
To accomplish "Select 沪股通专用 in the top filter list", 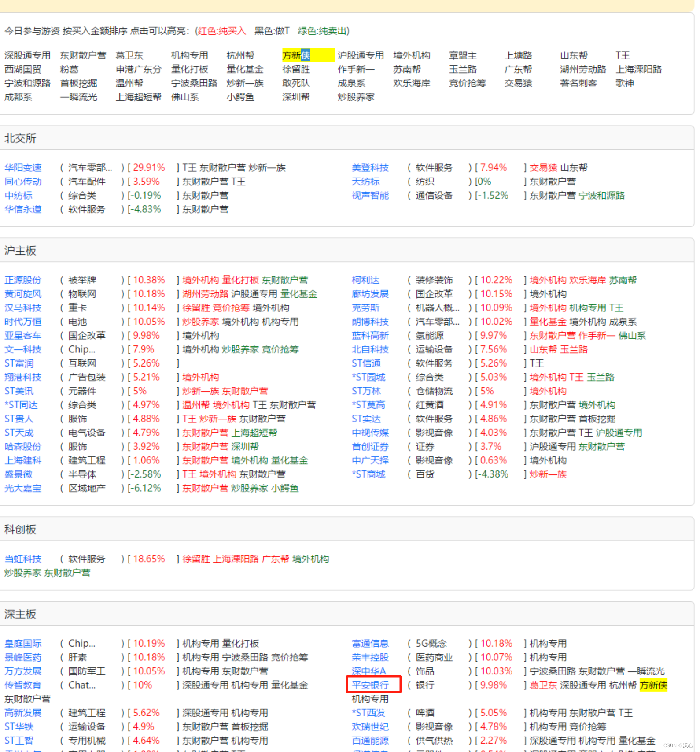I will (x=361, y=56).
